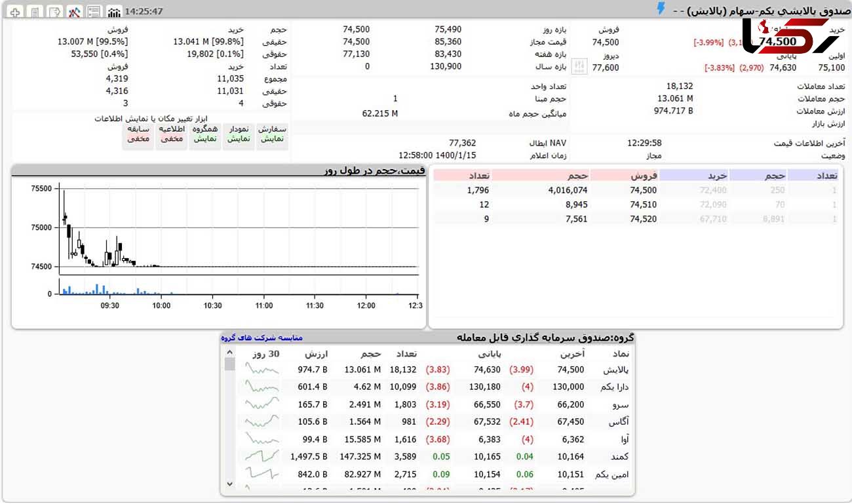Click the ارزش column header in group table
The height and width of the screenshot is (504, 852).
pos(317,353)
